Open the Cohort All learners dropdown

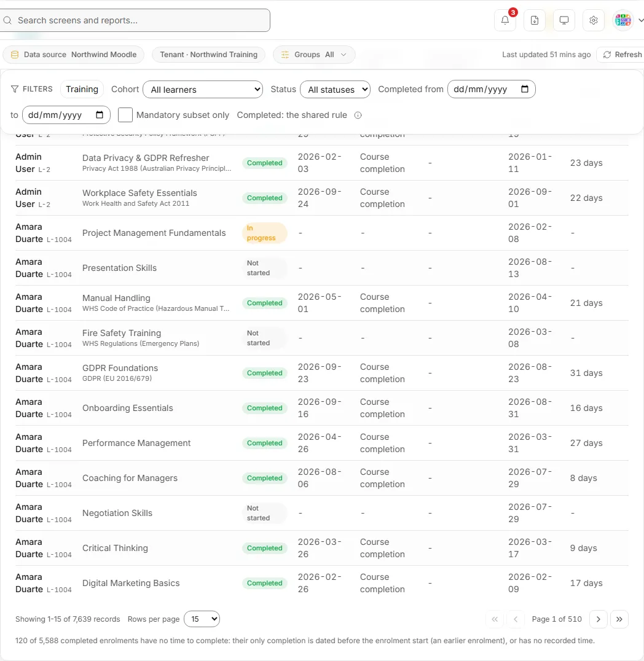(203, 89)
